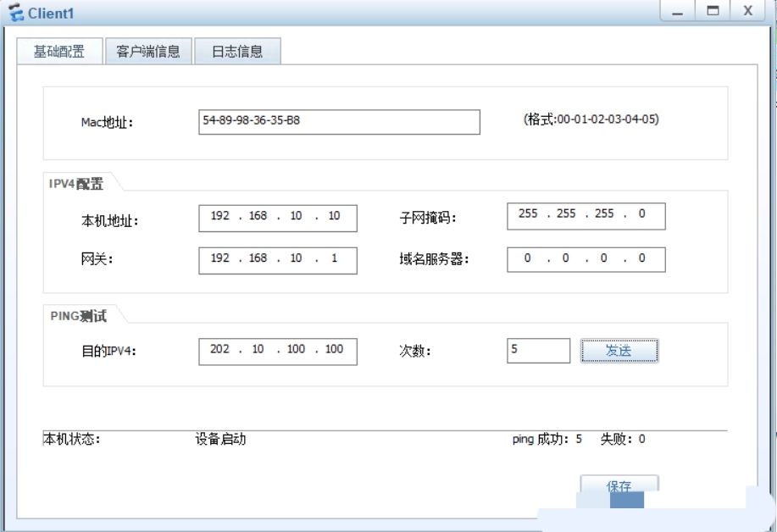Screen dimensions: 777x532
Task: Click the 次数 label
Action: click(x=414, y=352)
